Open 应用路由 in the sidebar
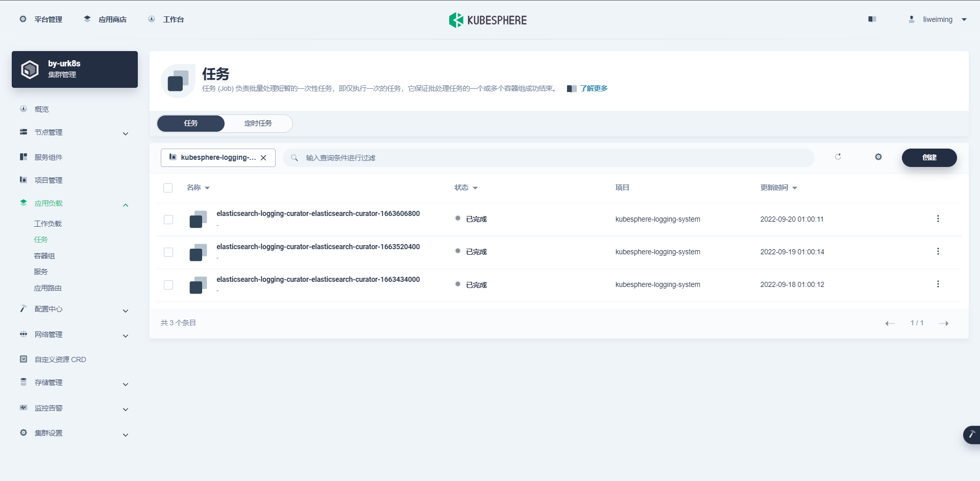Viewport: 980px width, 481px height. pyautogui.click(x=48, y=288)
